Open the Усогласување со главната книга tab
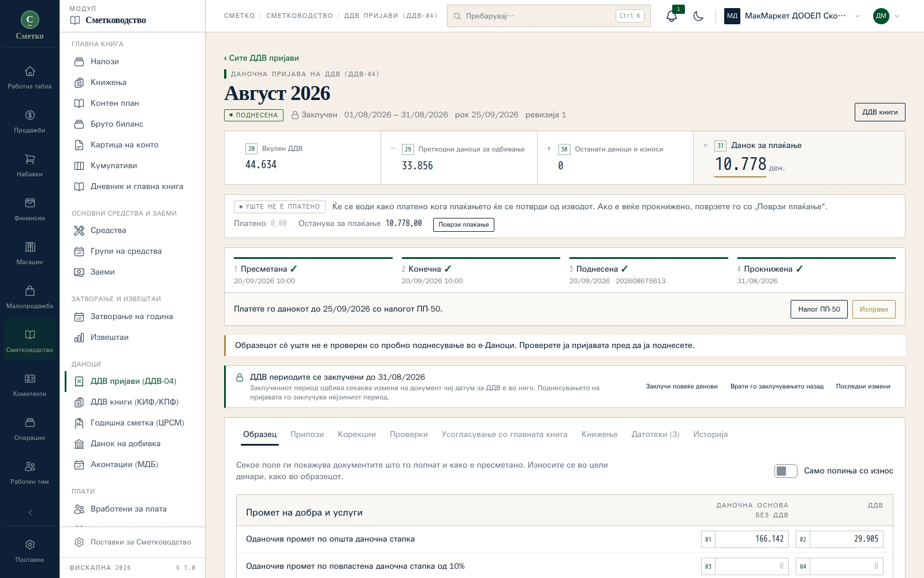The image size is (924, 578). pos(505,434)
